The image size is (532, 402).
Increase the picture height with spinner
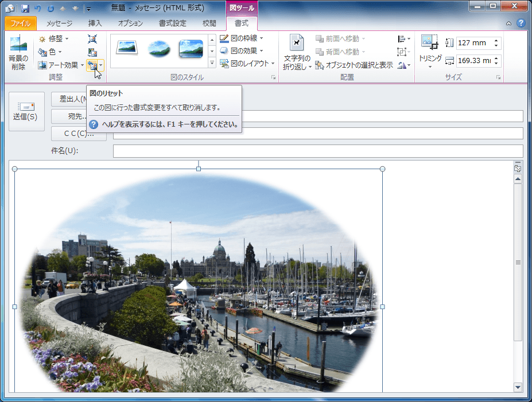coord(496,40)
